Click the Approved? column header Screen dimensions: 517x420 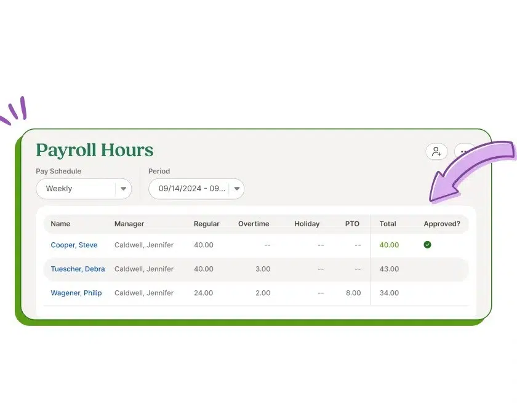[x=441, y=224]
